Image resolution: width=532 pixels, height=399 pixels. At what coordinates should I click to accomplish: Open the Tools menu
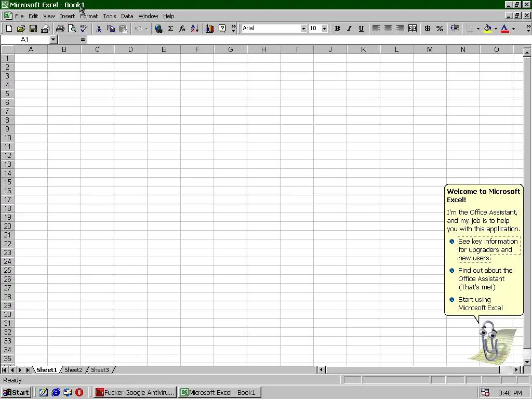109,16
